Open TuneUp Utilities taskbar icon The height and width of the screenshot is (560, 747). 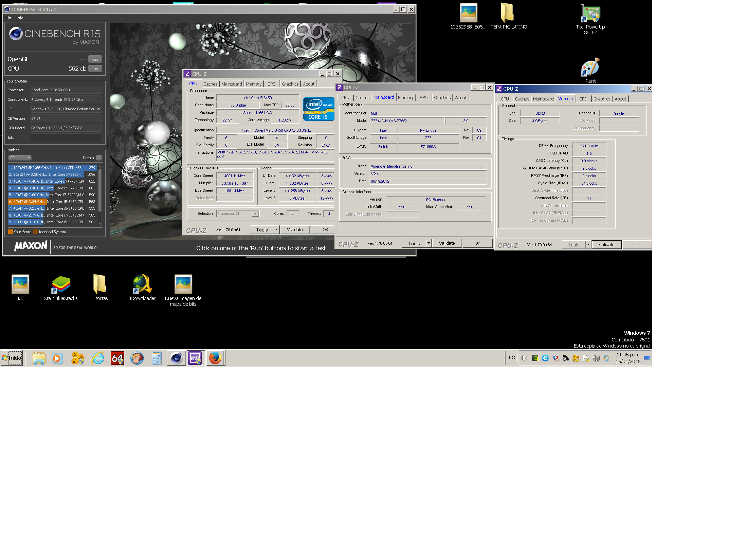click(x=78, y=358)
